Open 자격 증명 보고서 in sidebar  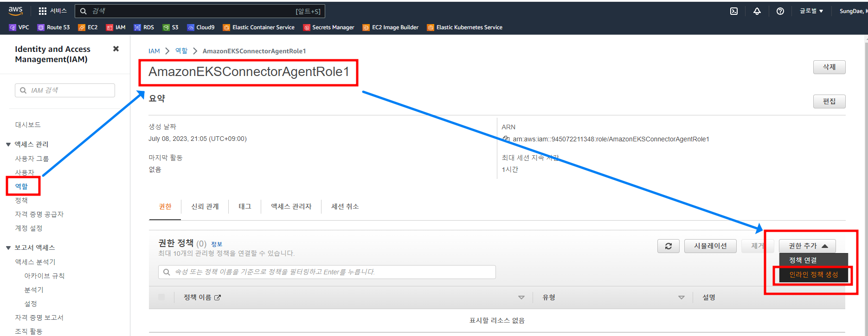click(39, 317)
